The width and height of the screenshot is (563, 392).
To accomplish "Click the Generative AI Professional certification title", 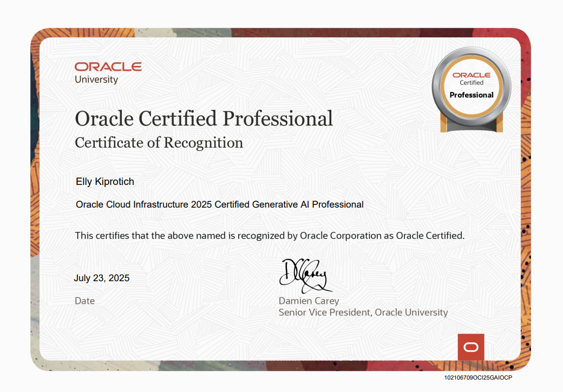I will tap(219, 204).
